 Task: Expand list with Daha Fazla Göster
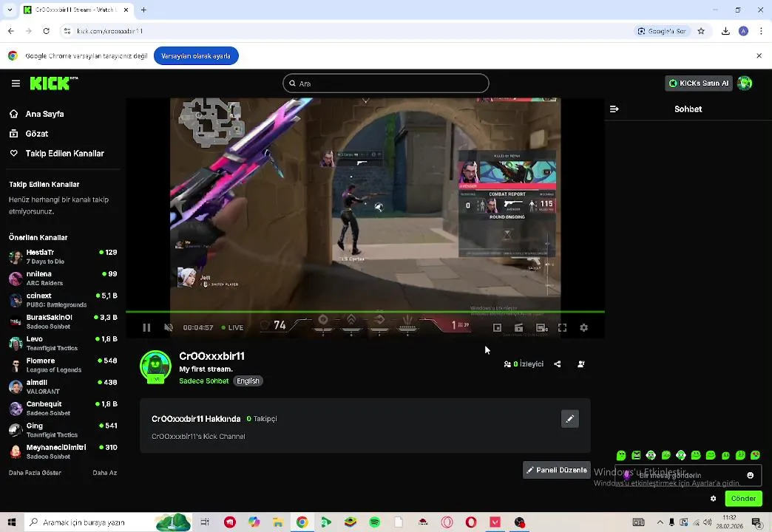pos(35,473)
